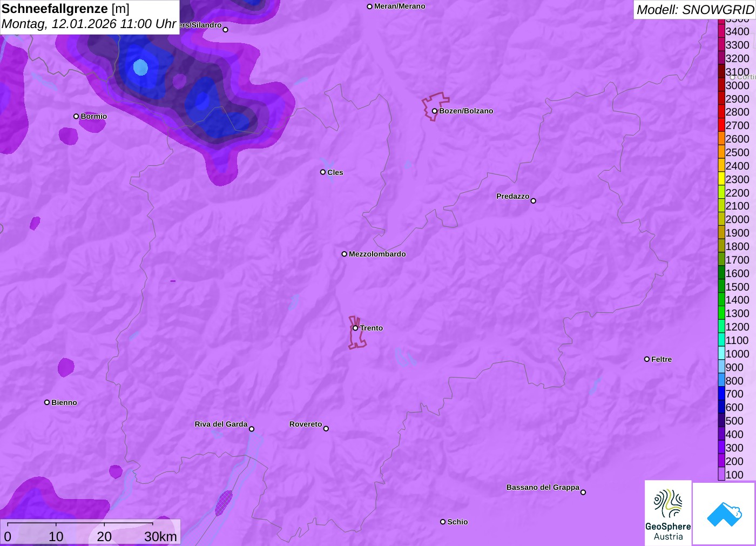Click the Bozen/Bolzano city marker circle
The image size is (756, 546).
coord(434,111)
